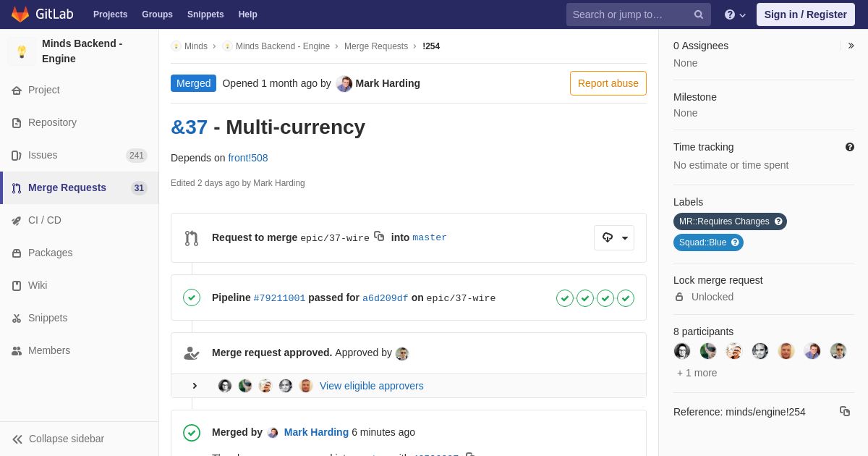Click the GitLab logo

point(41,14)
